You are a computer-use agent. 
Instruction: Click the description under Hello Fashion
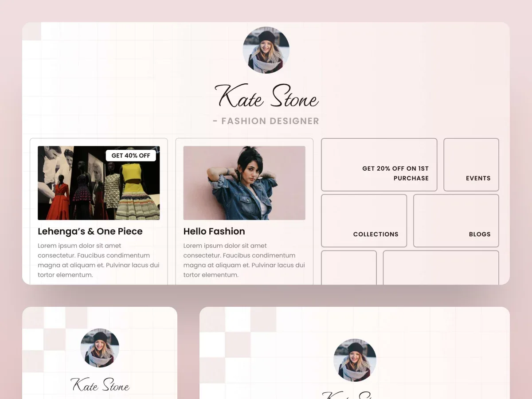(244, 260)
